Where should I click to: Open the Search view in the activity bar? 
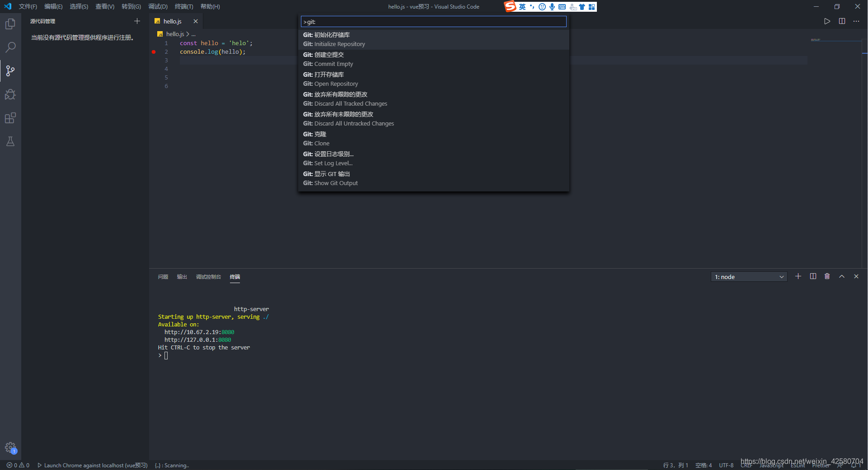[x=10, y=47]
